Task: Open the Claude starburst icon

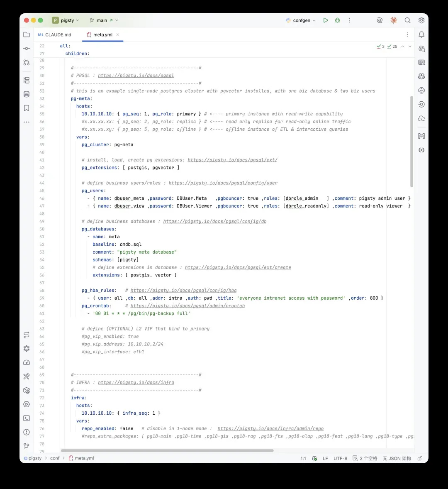Action: pyautogui.click(x=394, y=20)
